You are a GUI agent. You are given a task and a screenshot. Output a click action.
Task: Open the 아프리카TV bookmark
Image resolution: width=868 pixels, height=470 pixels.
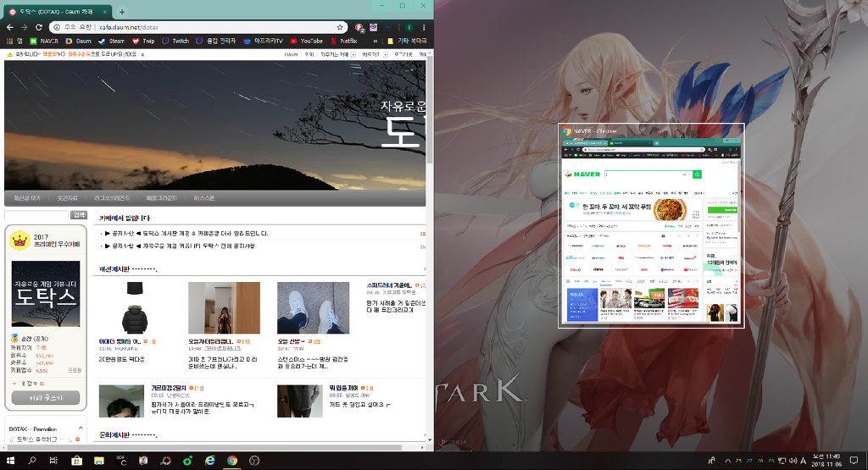click(264, 41)
